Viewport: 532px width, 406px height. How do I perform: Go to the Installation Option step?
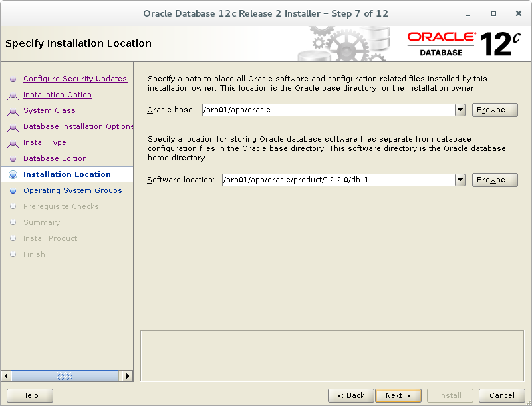(57, 95)
